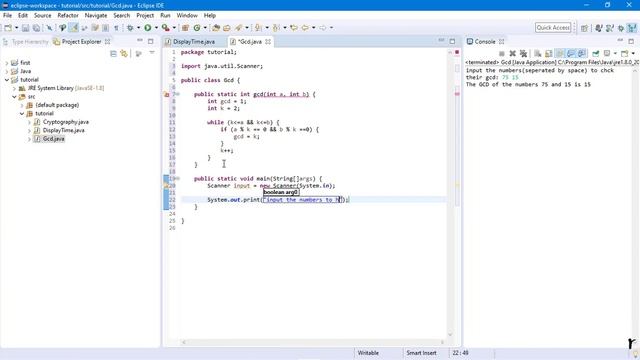640x360 pixels.
Task: Open the Debug button dropdown arrow
Action: [x=138, y=28]
